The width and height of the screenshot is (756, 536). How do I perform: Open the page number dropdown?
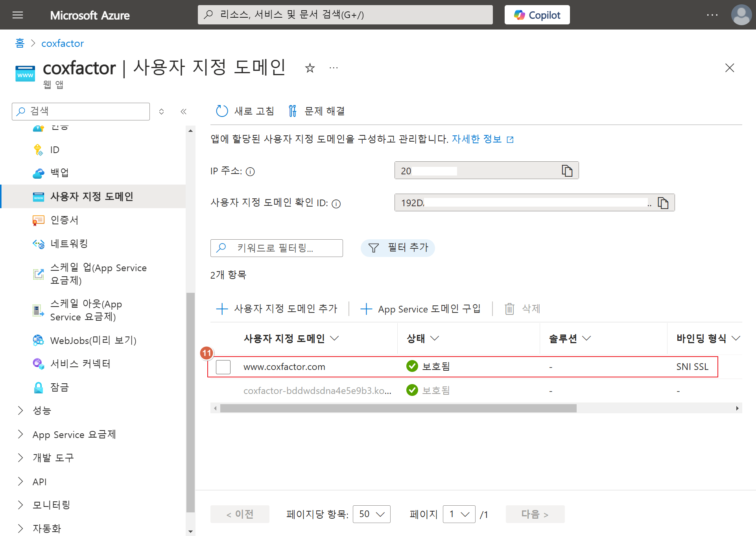(459, 514)
